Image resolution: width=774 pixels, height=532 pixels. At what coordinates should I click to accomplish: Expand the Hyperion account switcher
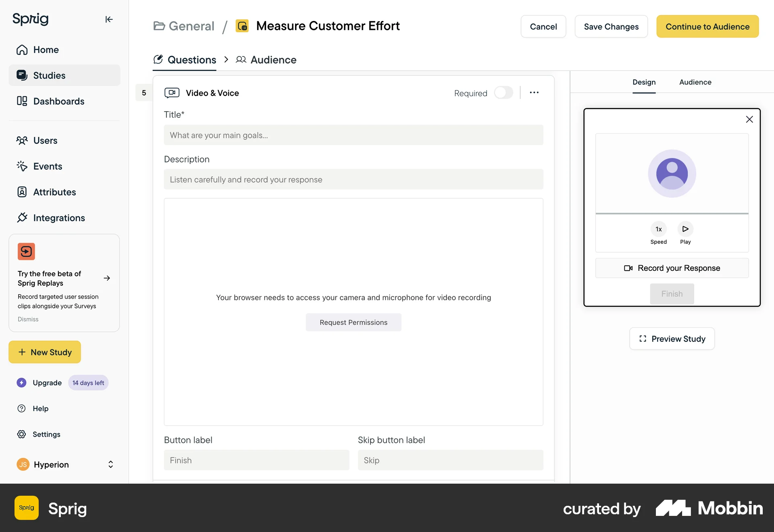coord(110,464)
